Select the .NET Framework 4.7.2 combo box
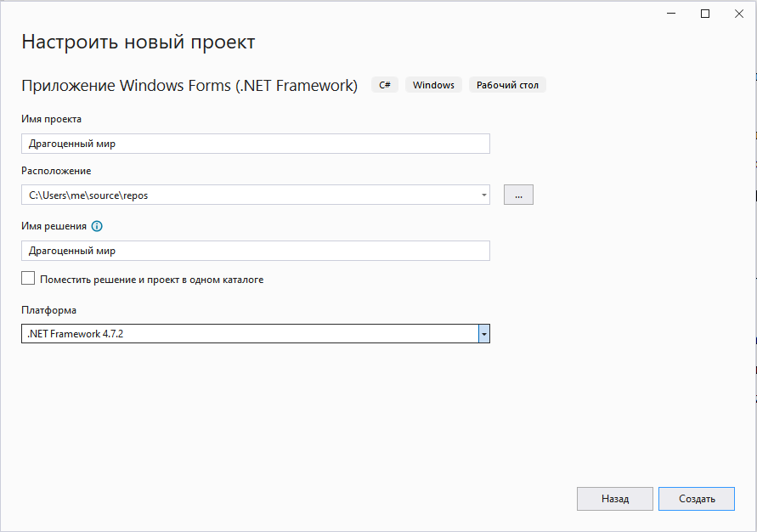Screen dimensions: 757x532 point(256,334)
